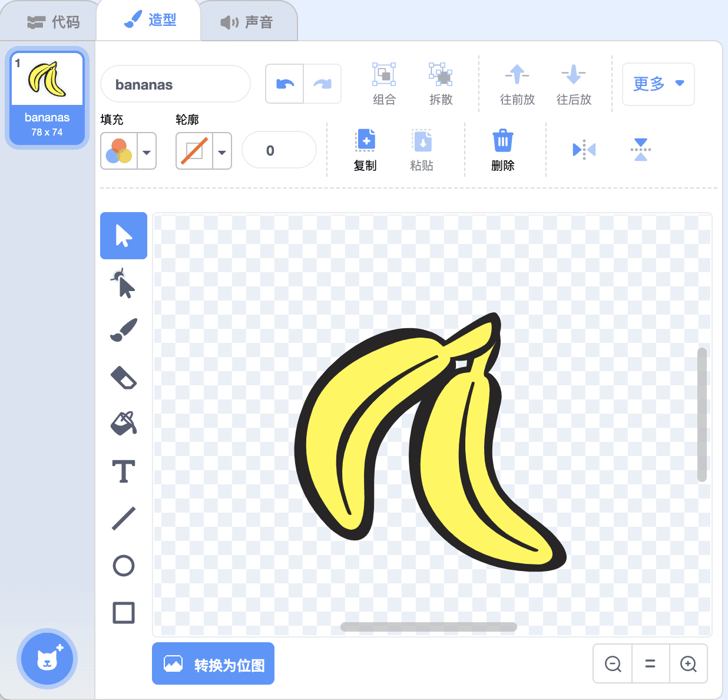Select the Rectangle shape tool

click(123, 613)
